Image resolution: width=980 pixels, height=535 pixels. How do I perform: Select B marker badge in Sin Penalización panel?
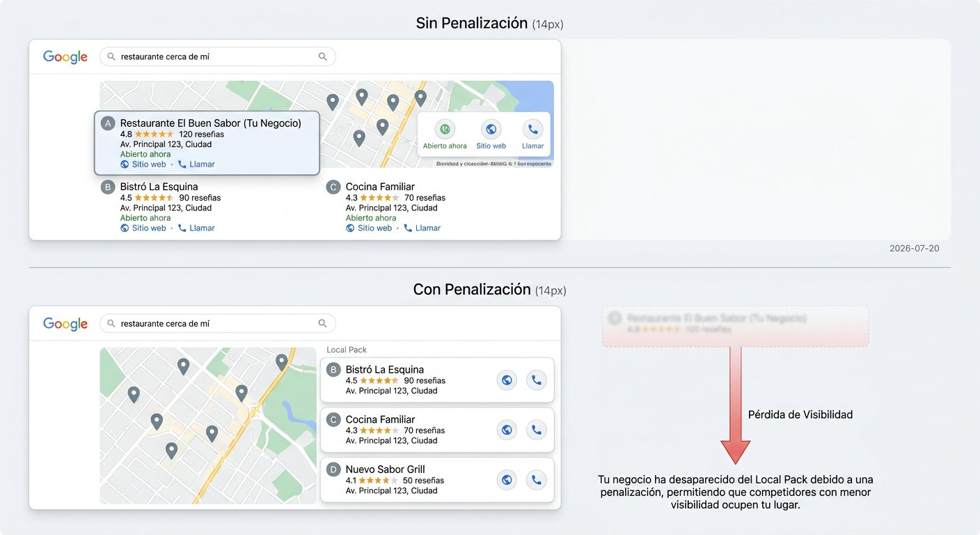point(108,187)
